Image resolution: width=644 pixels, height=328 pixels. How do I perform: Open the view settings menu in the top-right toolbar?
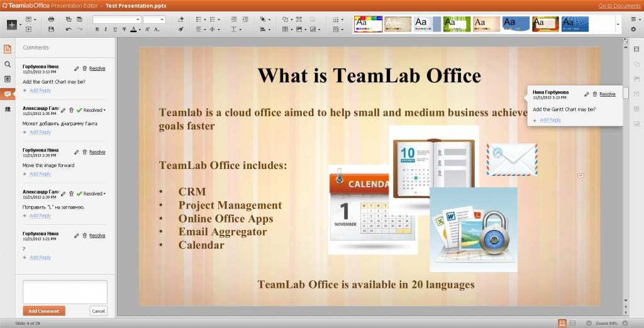click(635, 19)
